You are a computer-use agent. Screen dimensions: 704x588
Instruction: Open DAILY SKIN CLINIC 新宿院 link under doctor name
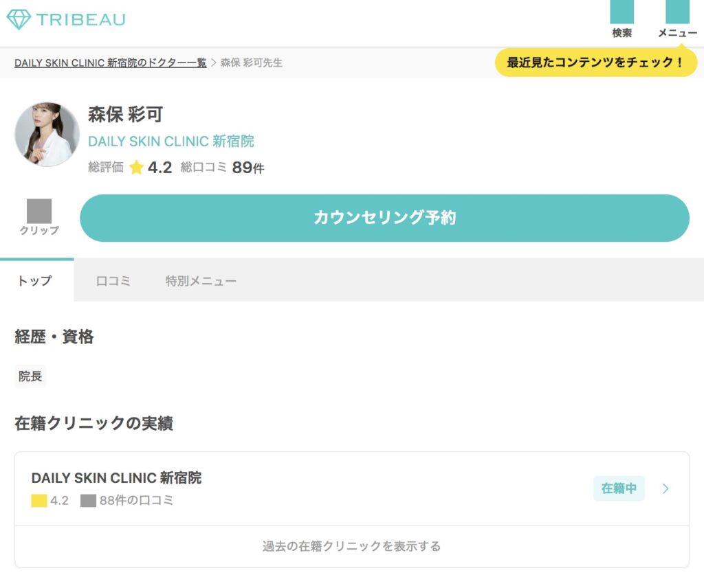click(x=171, y=142)
